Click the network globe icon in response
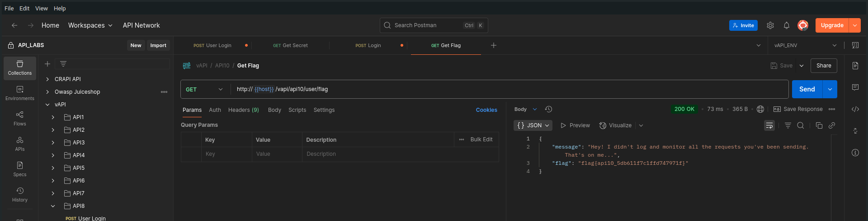This screenshot has width=868, height=221. [760, 109]
